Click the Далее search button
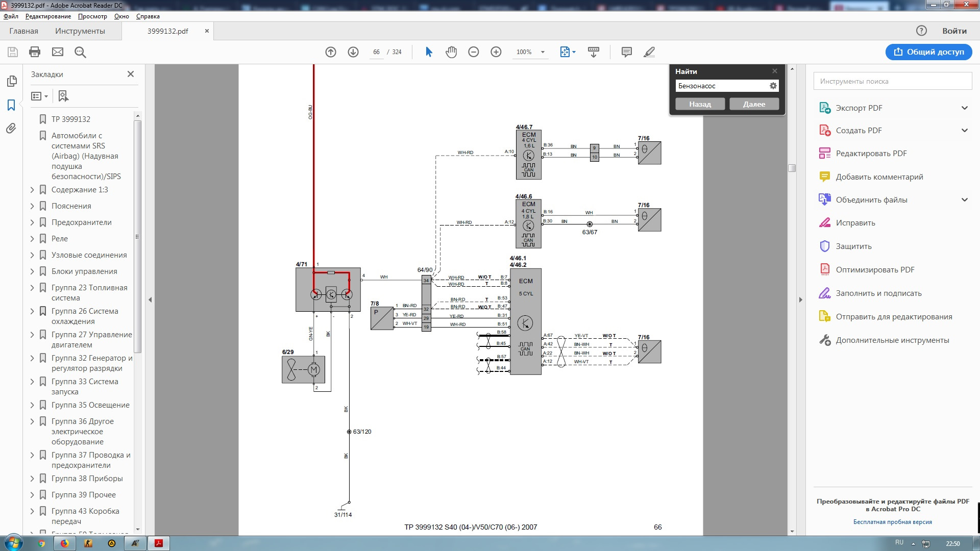 754,104
